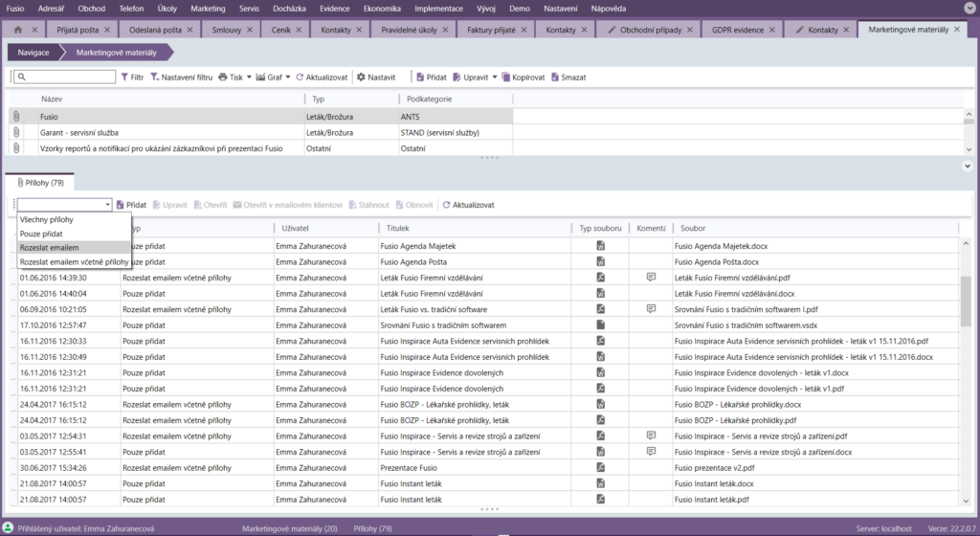Open the Filtr funnel tool
Screen dimensions: 980x536
pyautogui.click(x=124, y=77)
